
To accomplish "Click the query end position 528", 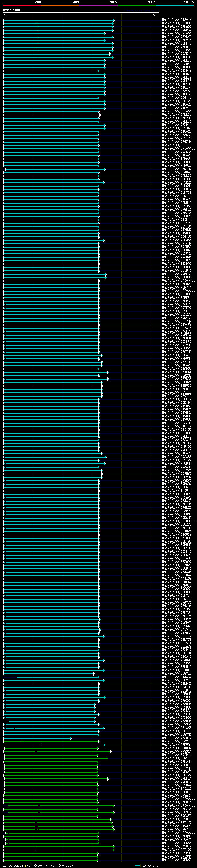I will (x=155, y=15).
